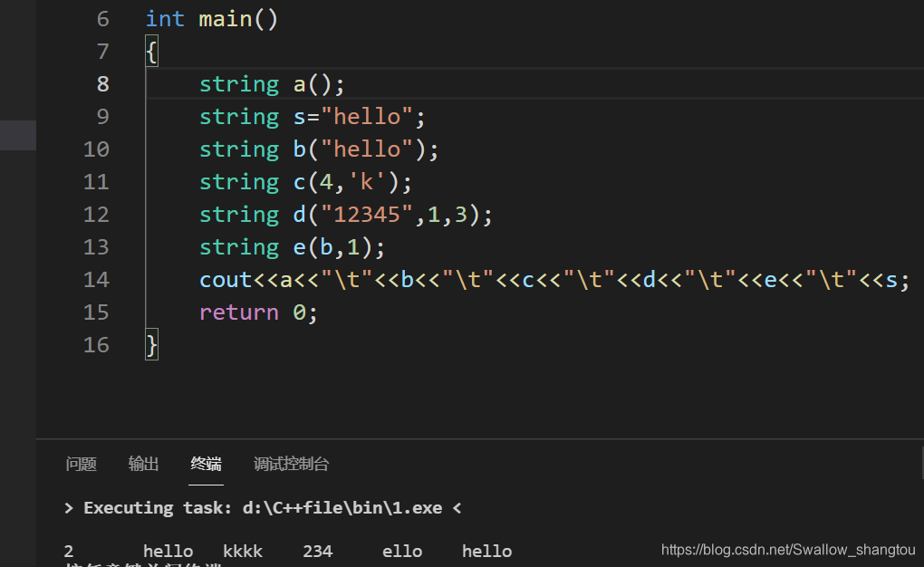Click the closing brace on line 16
This screenshot has height=567, width=924.
(x=151, y=344)
